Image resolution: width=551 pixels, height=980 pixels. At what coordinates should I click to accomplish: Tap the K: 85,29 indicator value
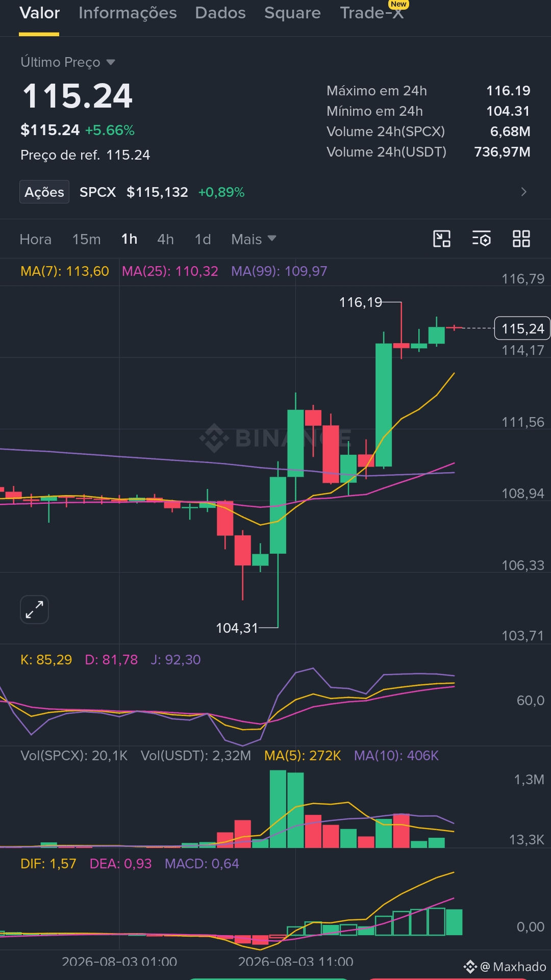point(46,659)
